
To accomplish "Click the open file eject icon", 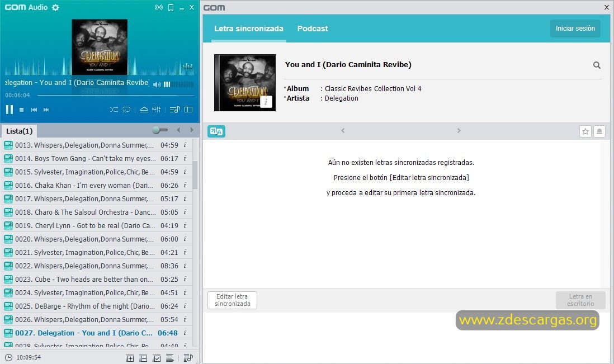I will (x=144, y=110).
